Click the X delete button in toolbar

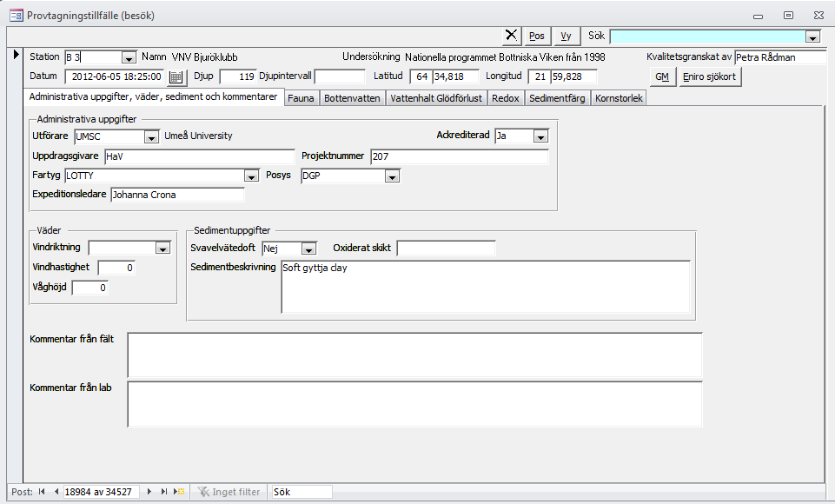point(511,36)
